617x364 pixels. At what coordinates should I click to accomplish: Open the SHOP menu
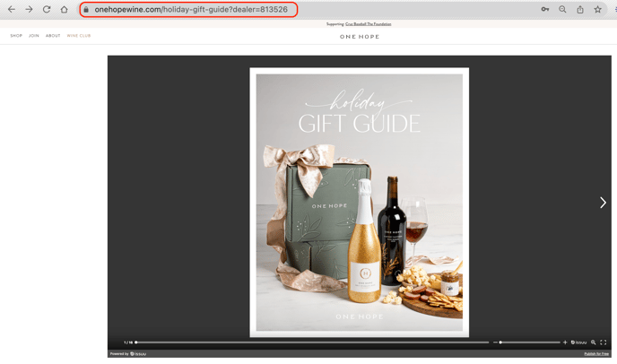(16, 36)
